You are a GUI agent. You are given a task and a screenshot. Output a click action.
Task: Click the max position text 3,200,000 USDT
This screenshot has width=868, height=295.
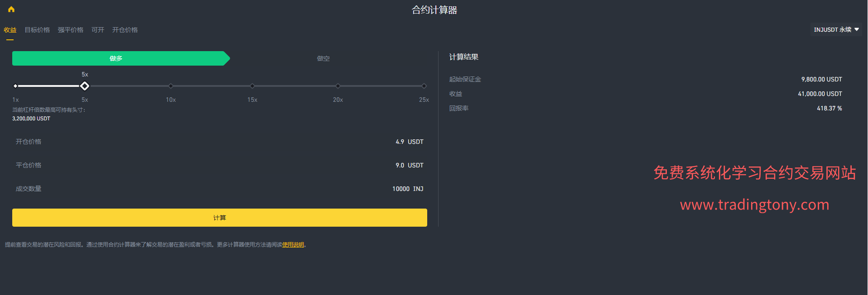[31, 119]
